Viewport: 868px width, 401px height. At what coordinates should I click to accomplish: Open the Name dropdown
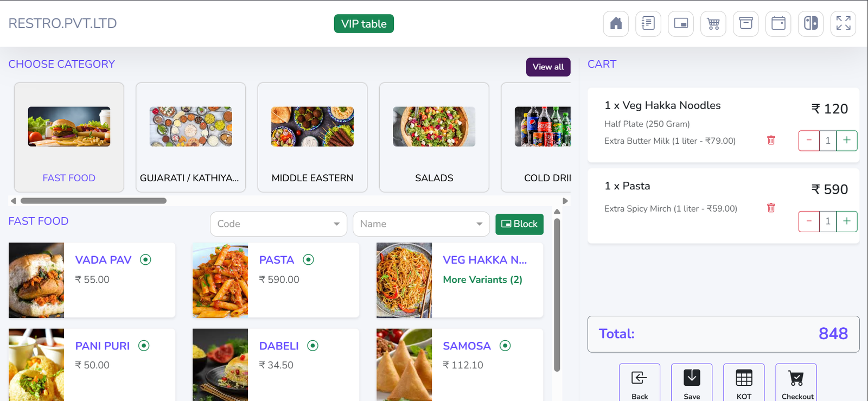(x=421, y=224)
